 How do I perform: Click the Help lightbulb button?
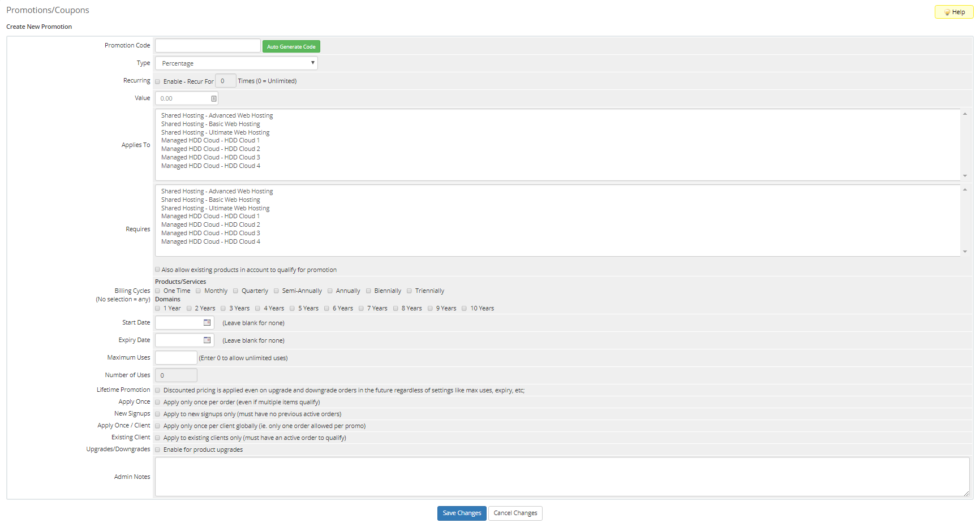click(x=954, y=12)
